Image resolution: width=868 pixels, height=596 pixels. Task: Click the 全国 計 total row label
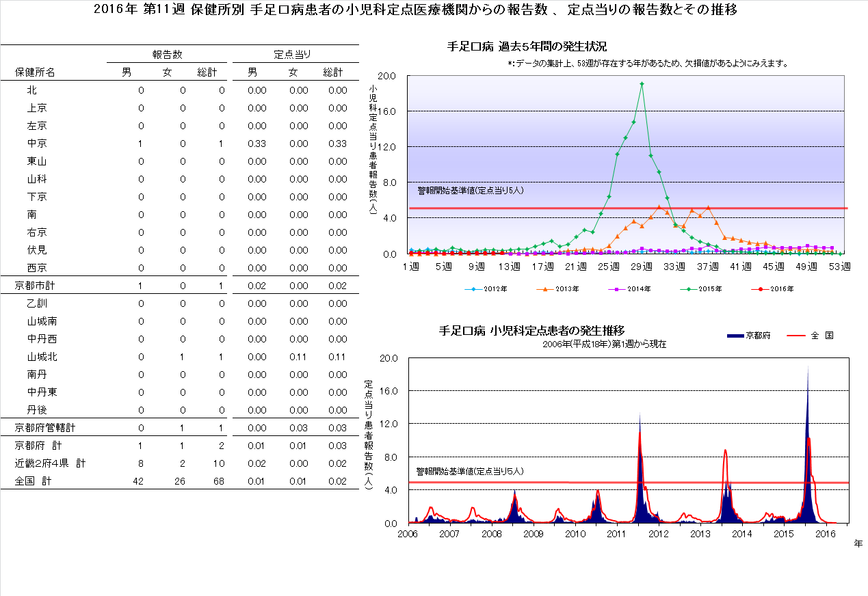(x=33, y=481)
